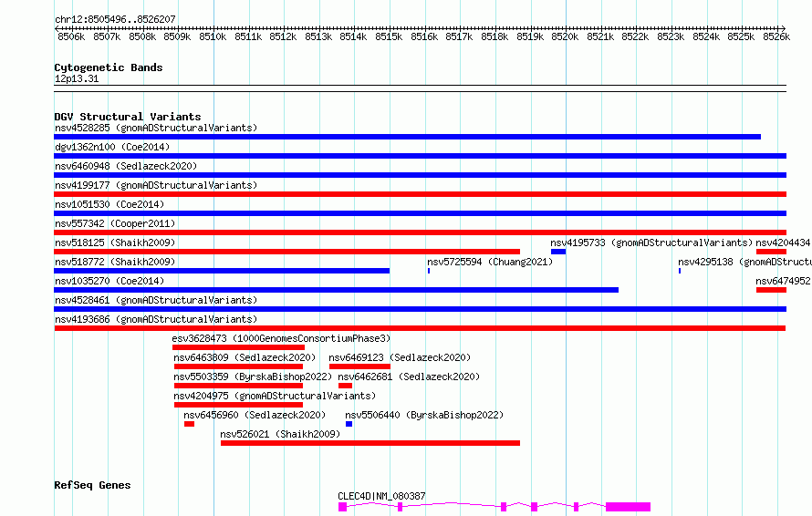This screenshot has width=812, height=516.
Task: Click nsv4193686 gnomAD variant label
Action: [x=156, y=319]
